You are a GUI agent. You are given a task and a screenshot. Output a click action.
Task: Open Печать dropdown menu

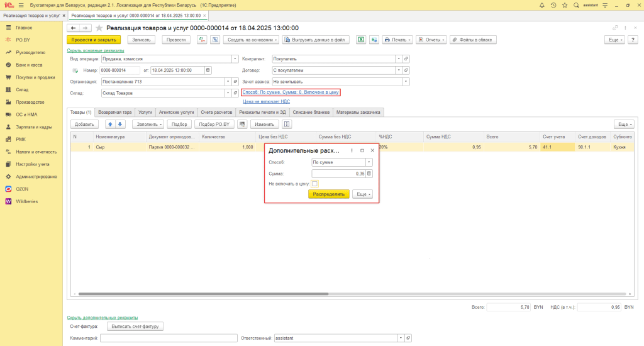[x=397, y=40]
